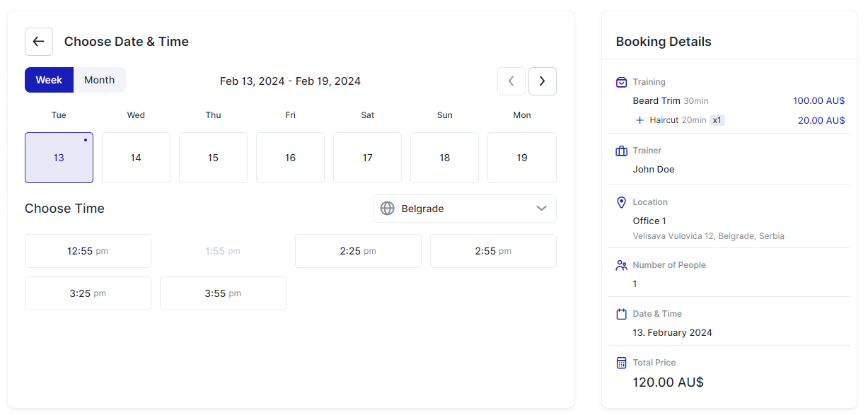Viewport: 868px width, 415px height.
Task: Expand timezone list via chevron arrow
Action: (541, 209)
